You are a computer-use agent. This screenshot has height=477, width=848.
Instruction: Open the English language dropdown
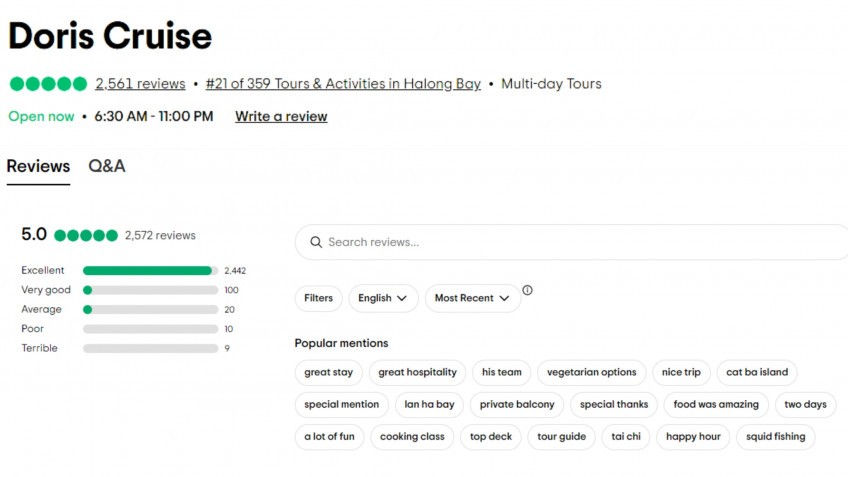tap(384, 298)
